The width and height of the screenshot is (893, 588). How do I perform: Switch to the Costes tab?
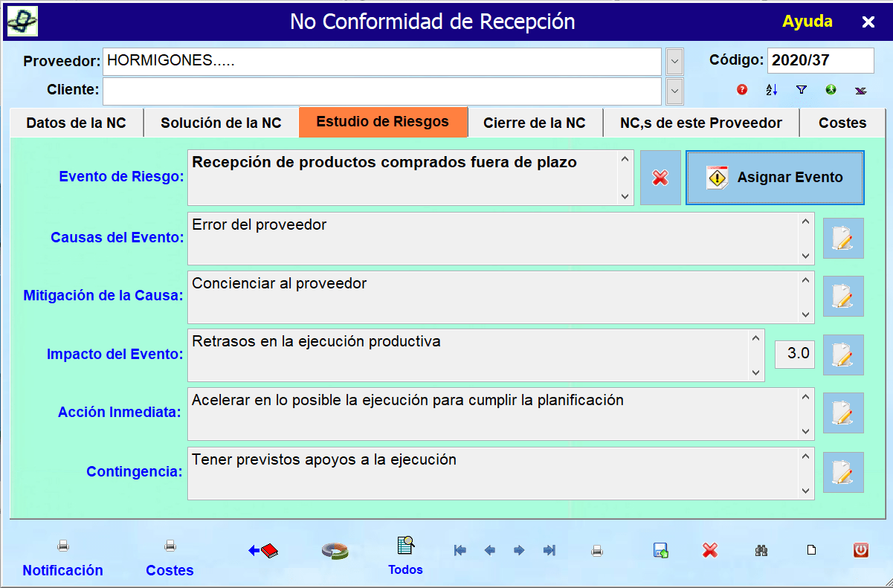(842, 123)
